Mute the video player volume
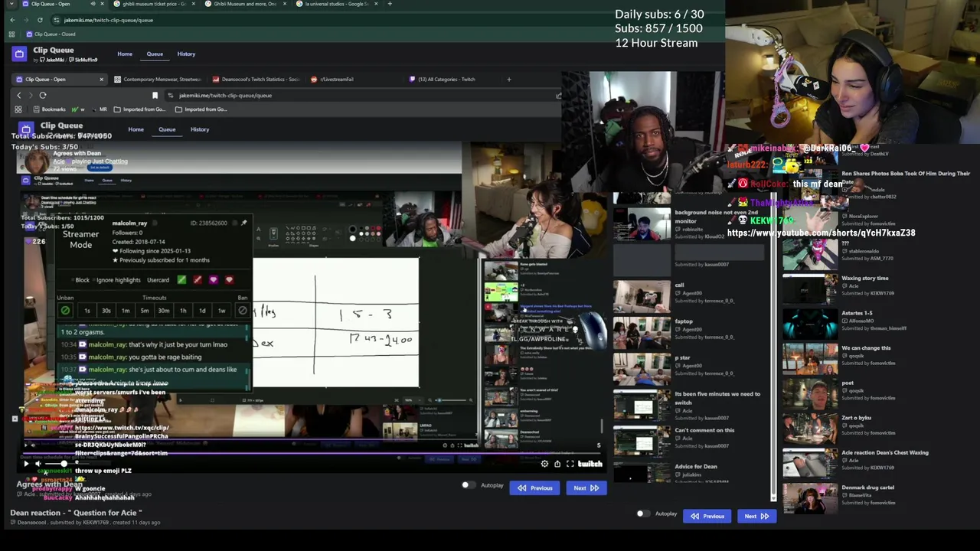Screen dimensions: 980x551 [38, 464]
